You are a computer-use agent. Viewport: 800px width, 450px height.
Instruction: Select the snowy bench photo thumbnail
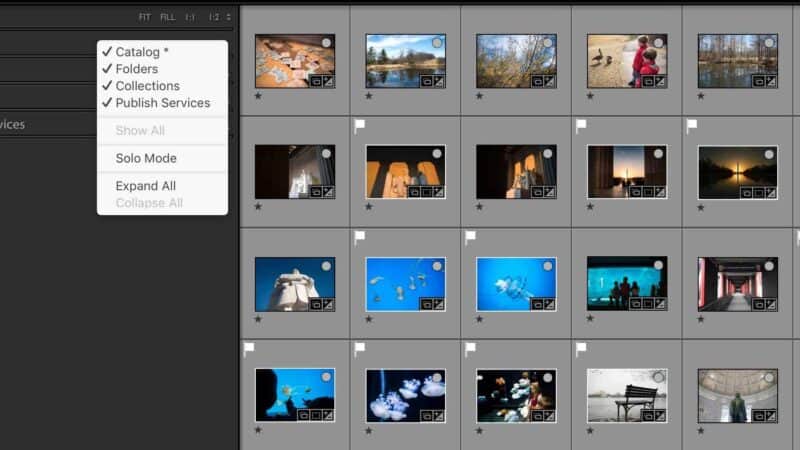pos(627,396)
